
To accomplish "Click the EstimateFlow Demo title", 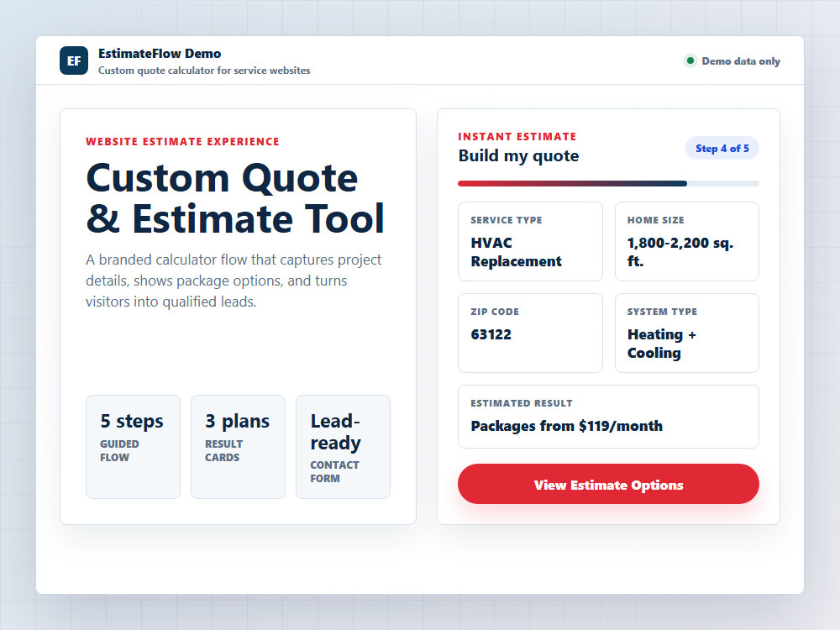I will tap(160, 54).
